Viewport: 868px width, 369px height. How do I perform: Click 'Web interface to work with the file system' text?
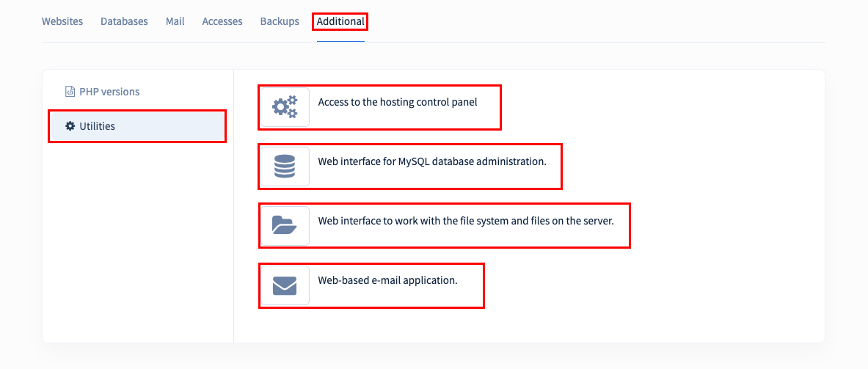[466, 221]
